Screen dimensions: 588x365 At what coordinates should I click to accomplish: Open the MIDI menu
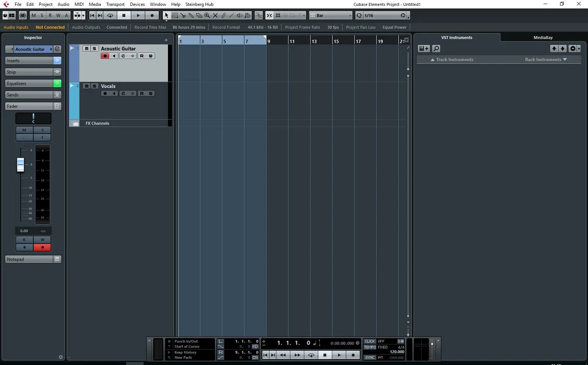click(79, 4)
